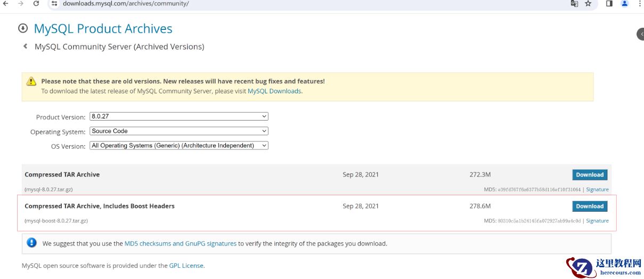Image resolution: width=644 pixels, height=279 pixels.
Task: Click the bold old versions notice text
Action: (x=183, y=81)
